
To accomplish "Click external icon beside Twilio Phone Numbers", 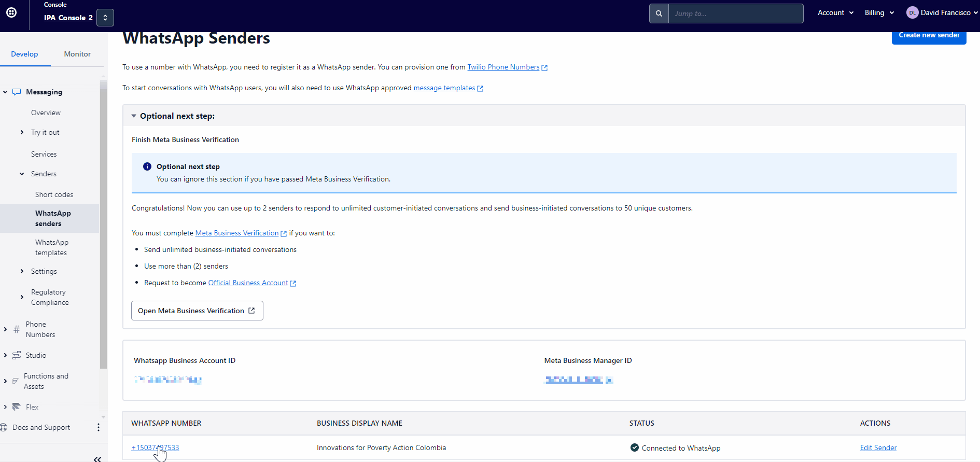I will point(544,67).
